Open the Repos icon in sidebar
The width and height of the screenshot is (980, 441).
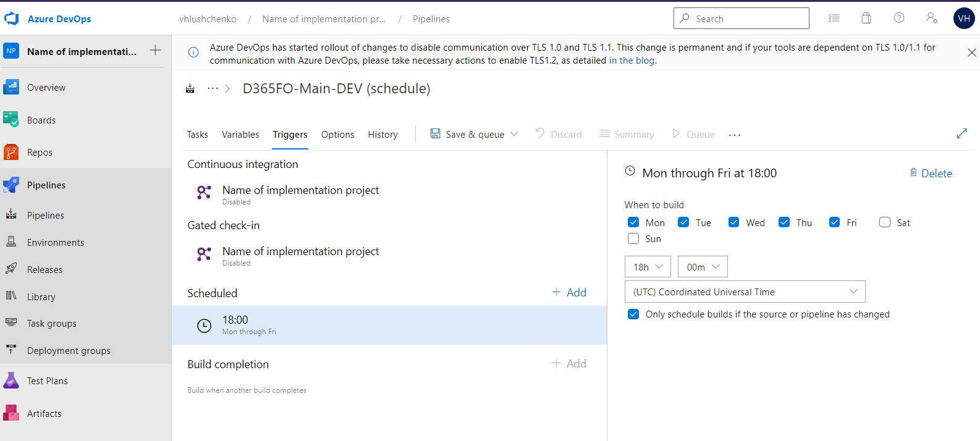(x=11, y=153)
